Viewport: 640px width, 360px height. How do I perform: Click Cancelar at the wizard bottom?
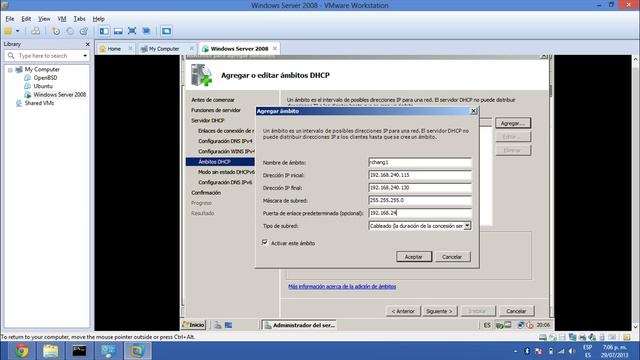pos(516,311)
